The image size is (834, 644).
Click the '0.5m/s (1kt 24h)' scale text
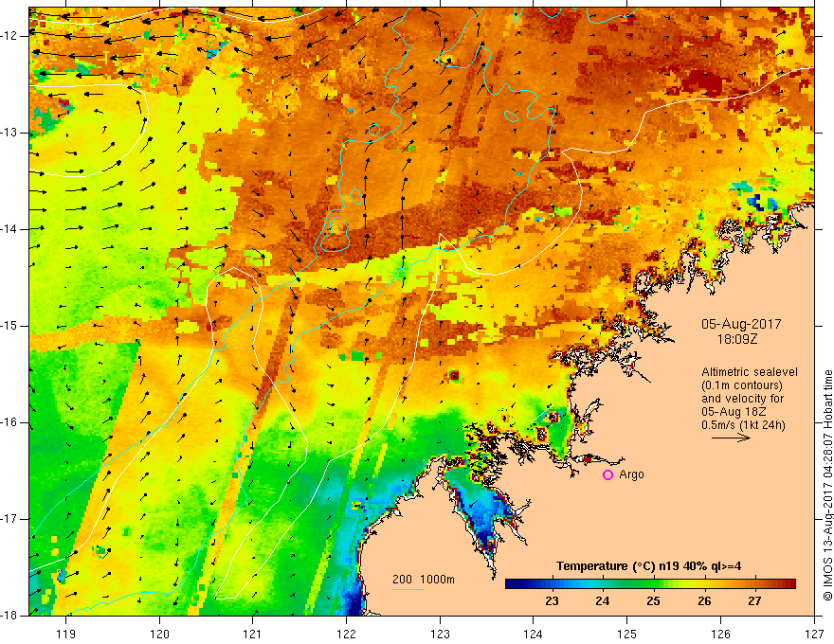tap(743, 425)
